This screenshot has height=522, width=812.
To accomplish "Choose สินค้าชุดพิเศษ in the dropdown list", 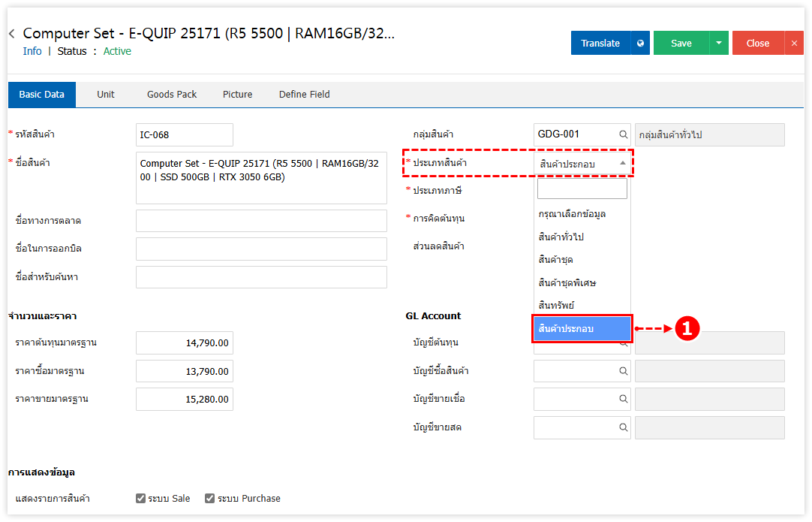I will pos(567,283).
